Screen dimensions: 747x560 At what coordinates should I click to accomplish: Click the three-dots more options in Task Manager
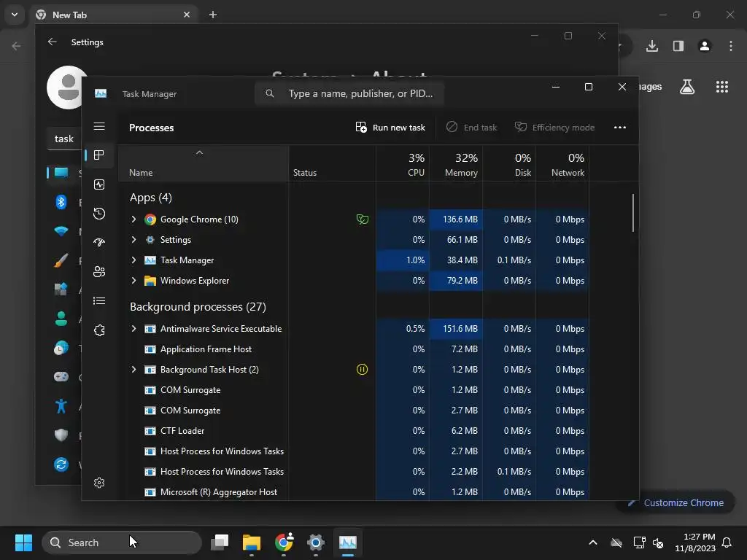point(620,127)
